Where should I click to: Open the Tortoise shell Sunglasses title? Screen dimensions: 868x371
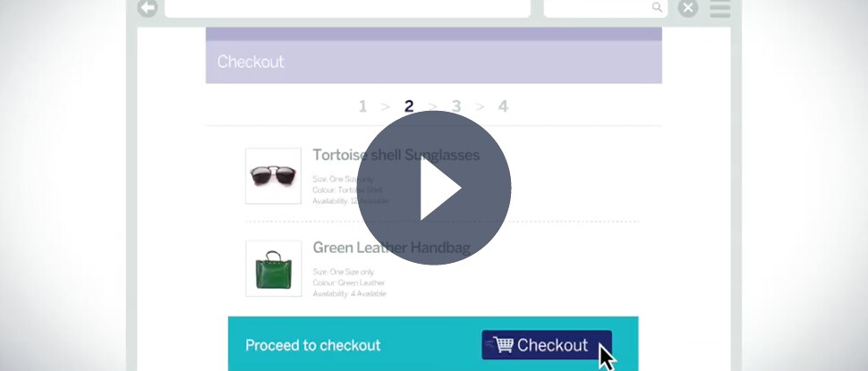point(396,155)
